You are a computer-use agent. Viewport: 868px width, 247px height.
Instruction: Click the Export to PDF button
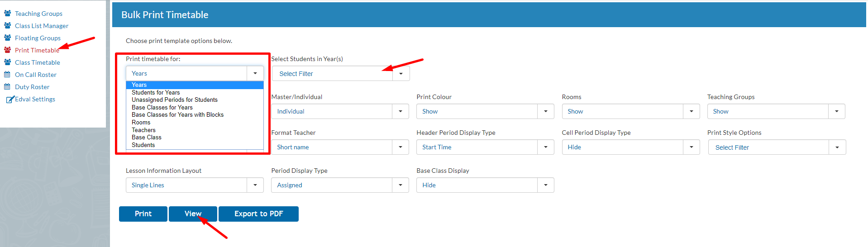pos(258,214)
